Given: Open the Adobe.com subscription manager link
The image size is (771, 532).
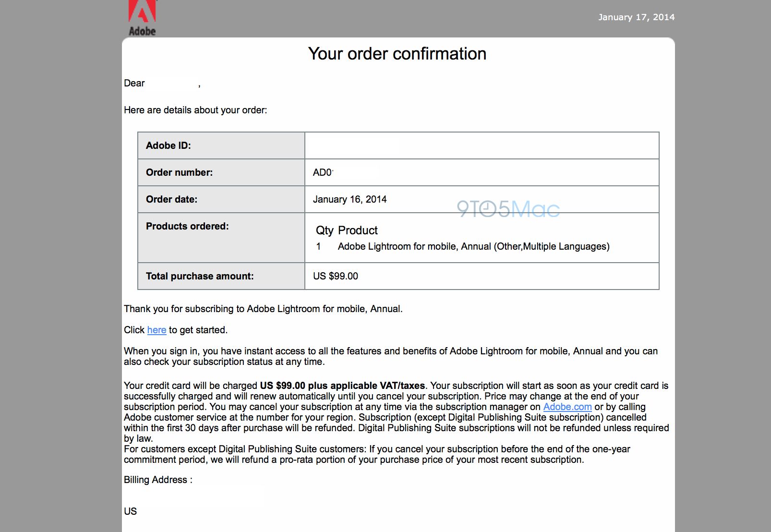Looking at the screenshot, I should [x=567, y=407].
